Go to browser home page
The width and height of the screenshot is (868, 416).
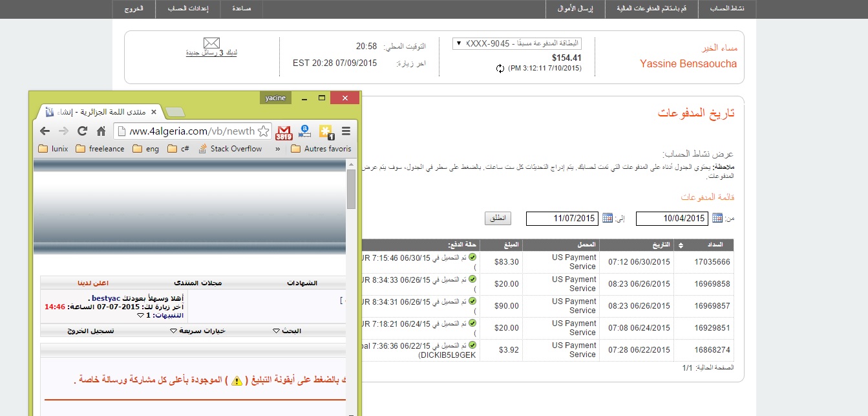[101, 131]
